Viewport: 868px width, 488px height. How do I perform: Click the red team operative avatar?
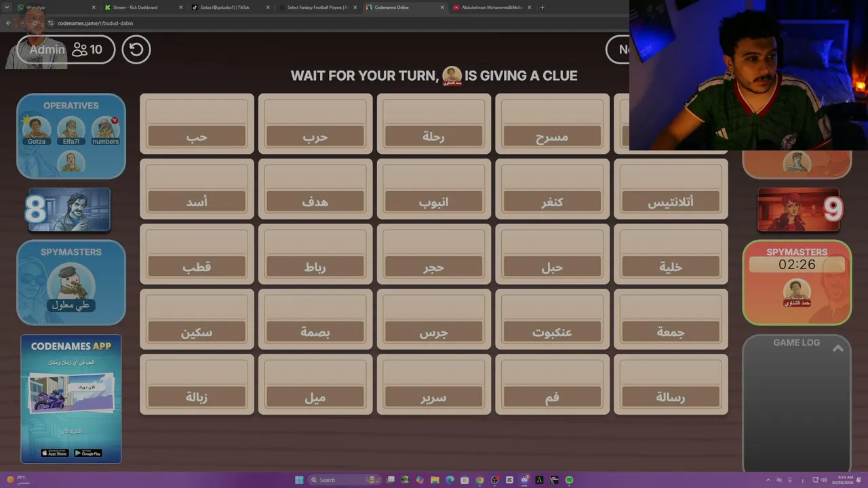coord(797,162)
